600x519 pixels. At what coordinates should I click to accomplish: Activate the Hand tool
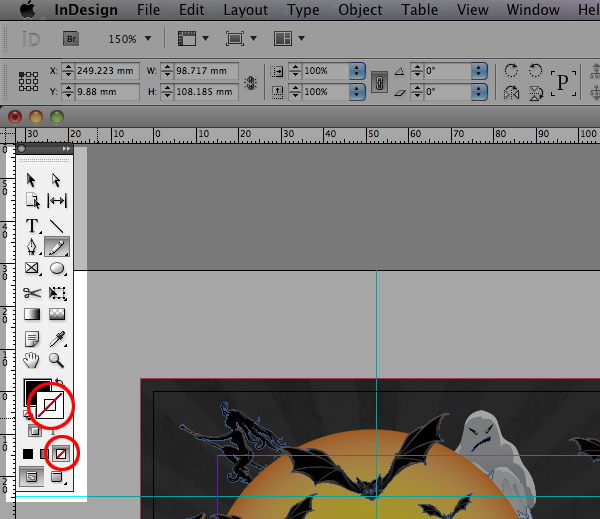click(x=31, y=360)
